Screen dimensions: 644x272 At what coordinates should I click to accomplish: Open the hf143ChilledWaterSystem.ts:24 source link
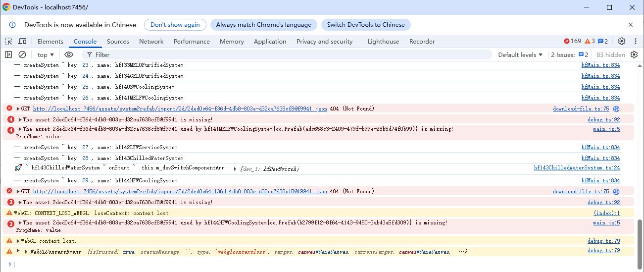coord(577,168)
